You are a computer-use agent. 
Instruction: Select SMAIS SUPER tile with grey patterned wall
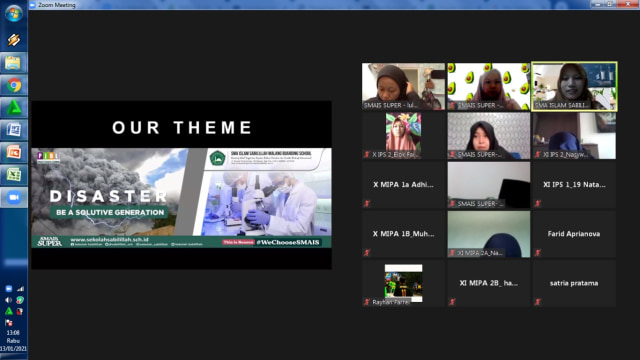click(489, 136)
